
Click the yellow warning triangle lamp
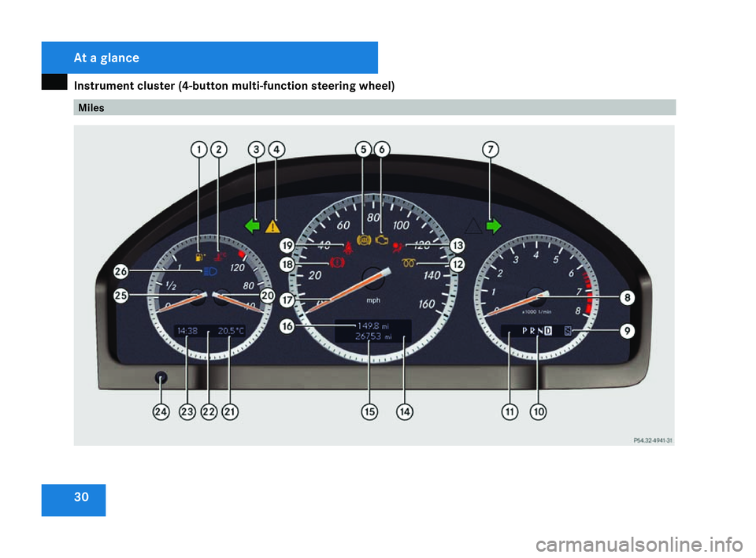[x=273, y=226]
